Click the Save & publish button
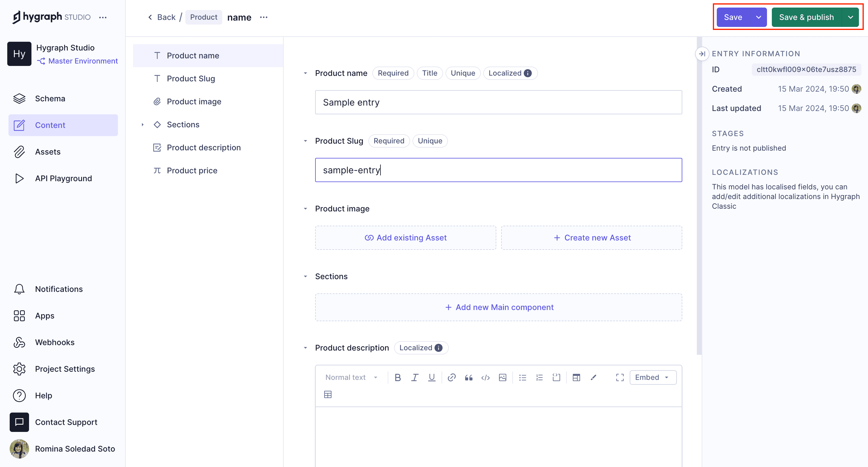 point(806,17)
